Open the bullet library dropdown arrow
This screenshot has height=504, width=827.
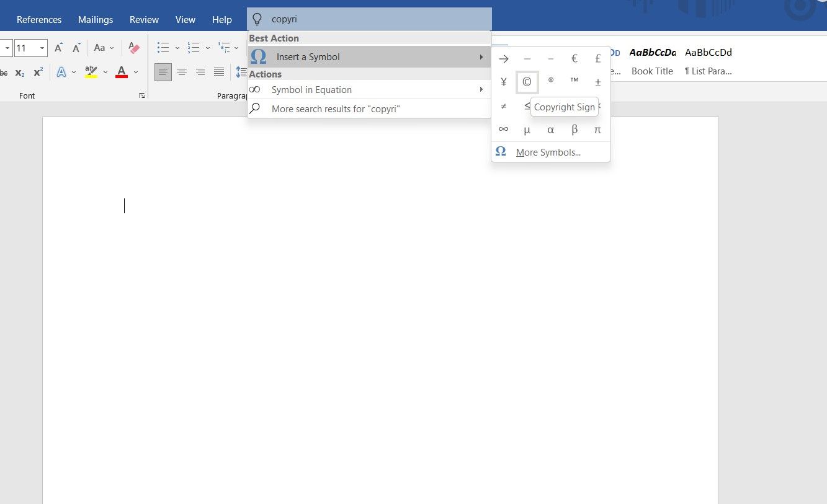point(177,48)
